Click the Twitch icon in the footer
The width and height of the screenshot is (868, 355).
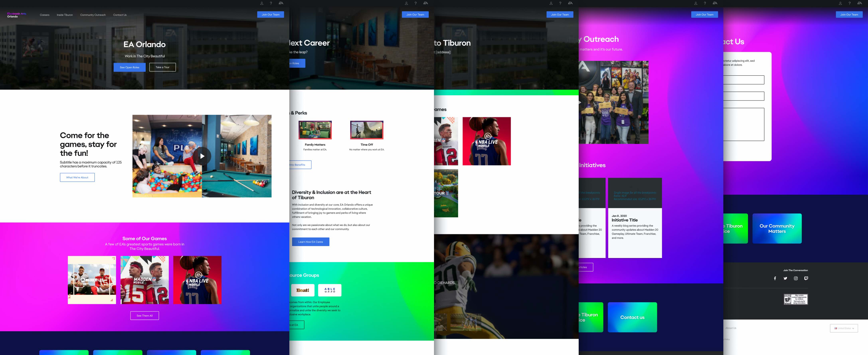point(806,278)
